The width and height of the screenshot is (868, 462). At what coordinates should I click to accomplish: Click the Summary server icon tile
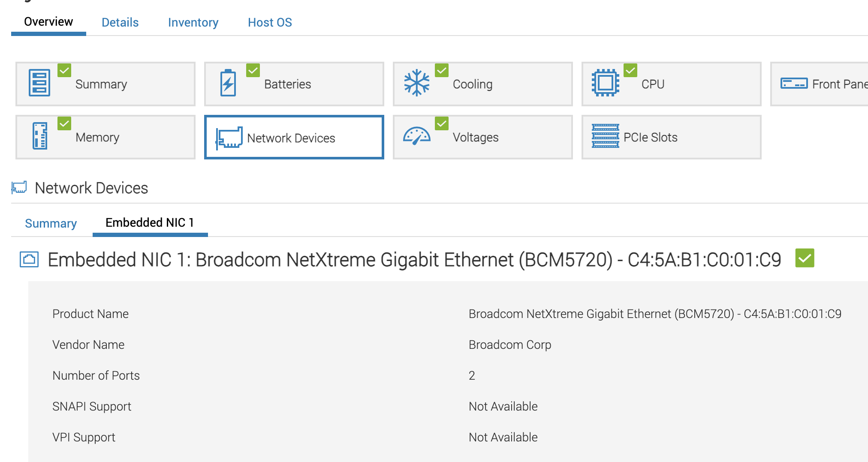(x=39, y=83)
